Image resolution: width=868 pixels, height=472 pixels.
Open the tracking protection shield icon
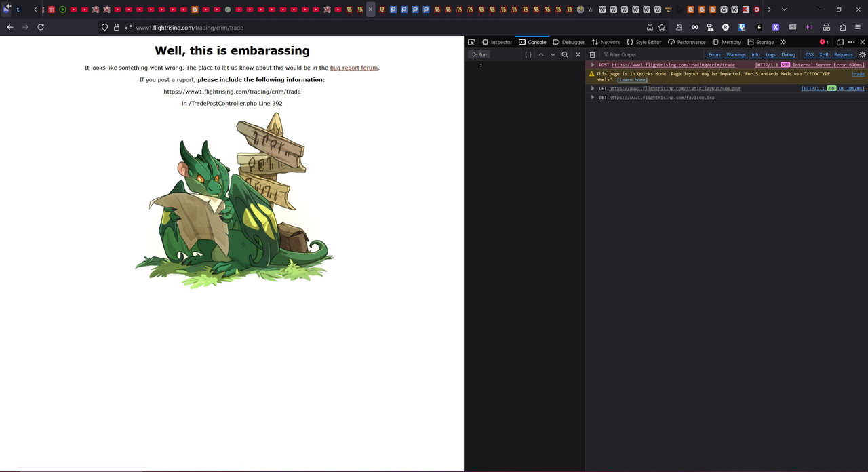coord(104,27)
